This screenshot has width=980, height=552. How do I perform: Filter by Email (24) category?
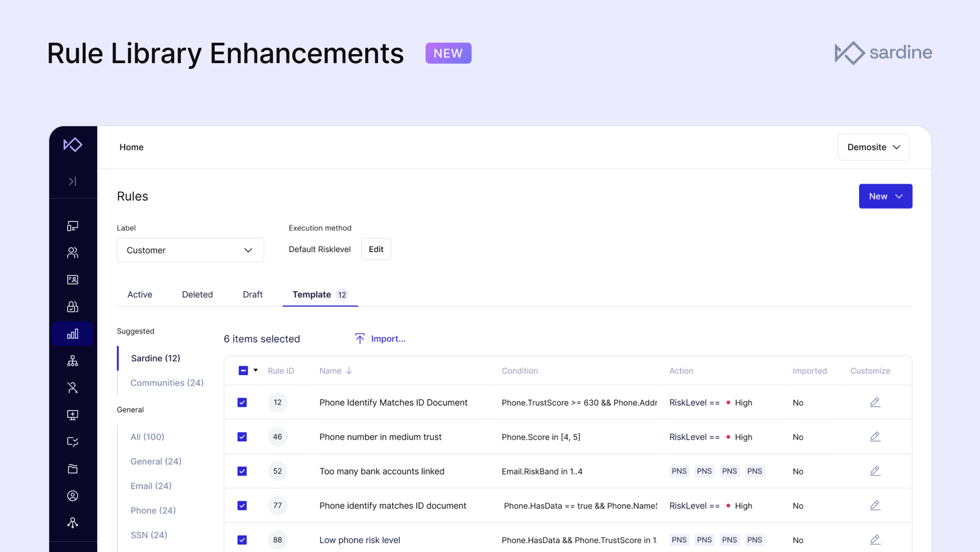(151, 486)
